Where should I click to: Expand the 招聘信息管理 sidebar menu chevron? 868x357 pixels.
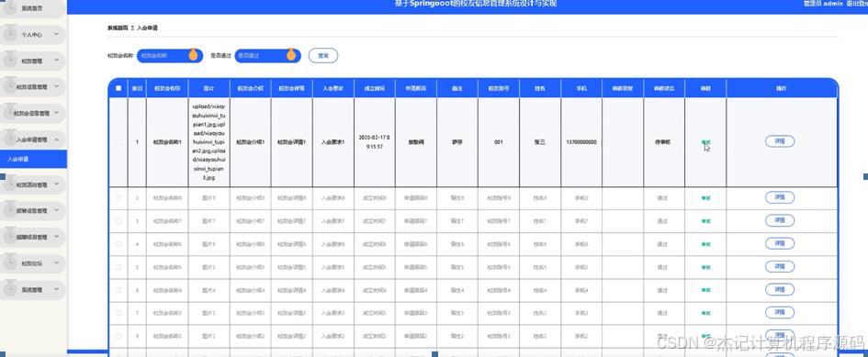[x=56, y=210]
